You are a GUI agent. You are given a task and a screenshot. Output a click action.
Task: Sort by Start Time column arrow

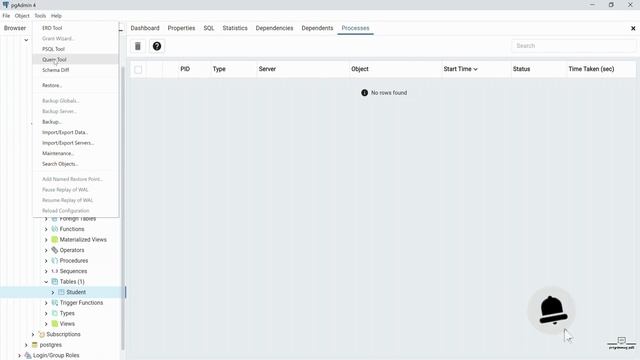pos(476,69)
